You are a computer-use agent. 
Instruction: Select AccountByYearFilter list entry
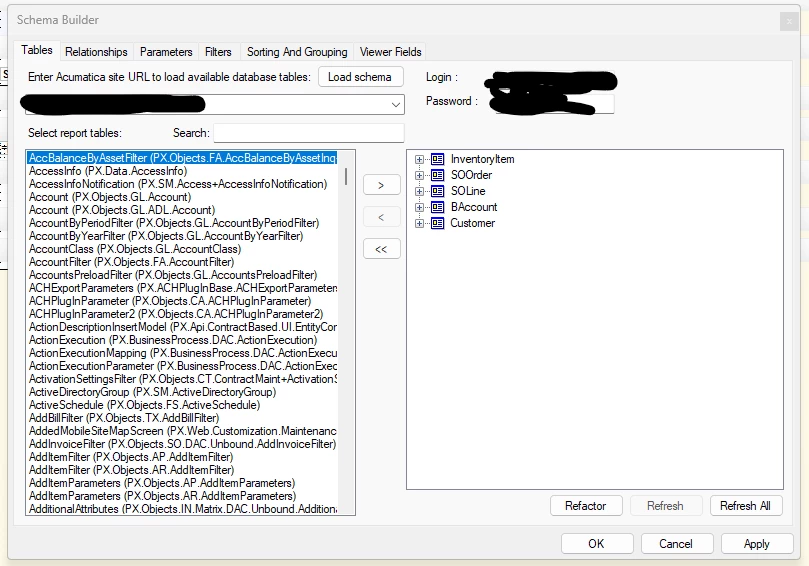pos(183,236)
